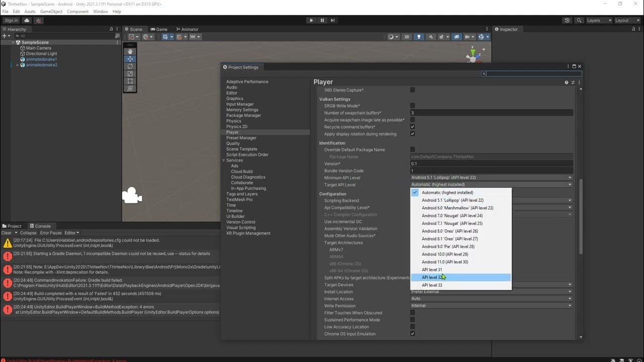
Task: Switch to the Game tab
Action: click(159, 29)
